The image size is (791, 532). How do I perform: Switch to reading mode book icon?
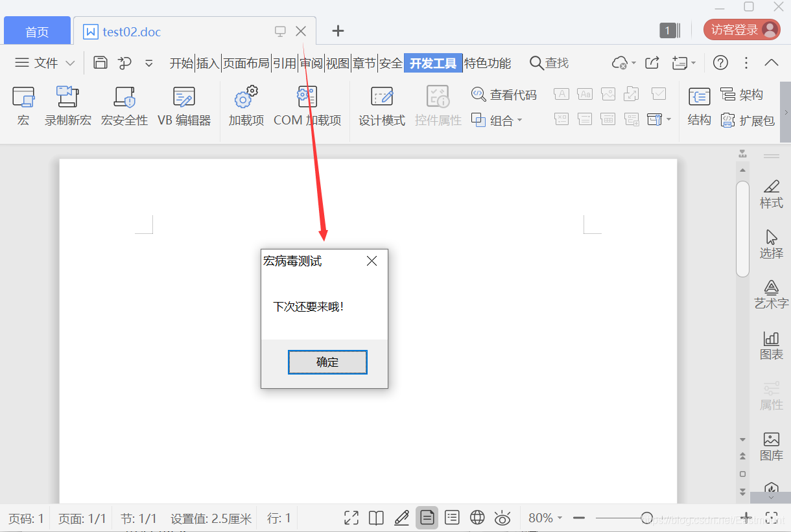(x=376, y=518)
